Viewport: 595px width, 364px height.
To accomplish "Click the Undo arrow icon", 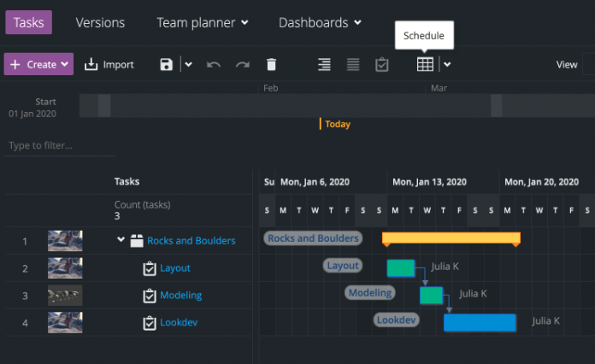I will tap(214, 65).
